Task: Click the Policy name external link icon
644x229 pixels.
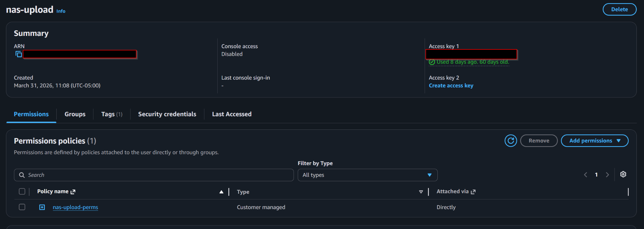Action: coord(73,192)
